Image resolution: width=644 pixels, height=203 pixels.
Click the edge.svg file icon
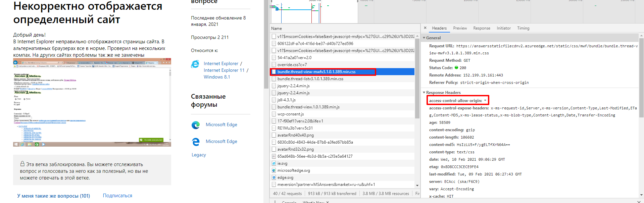274,177
